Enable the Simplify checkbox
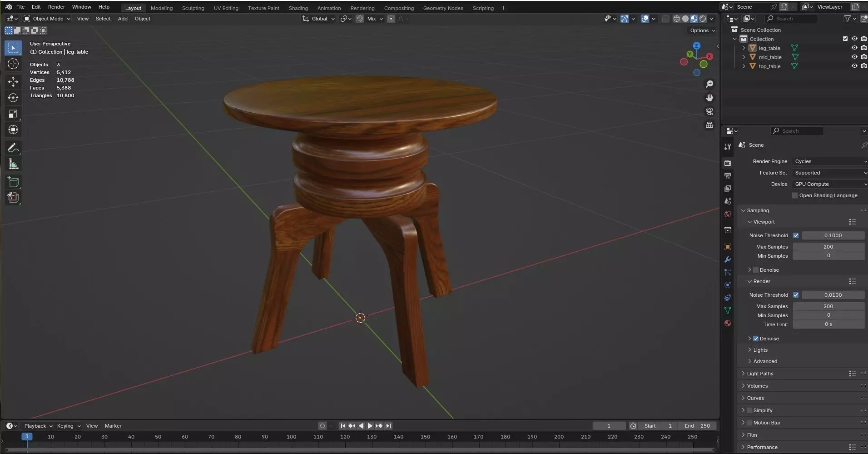This screenshot has height=454, width=868. [749, 410]
